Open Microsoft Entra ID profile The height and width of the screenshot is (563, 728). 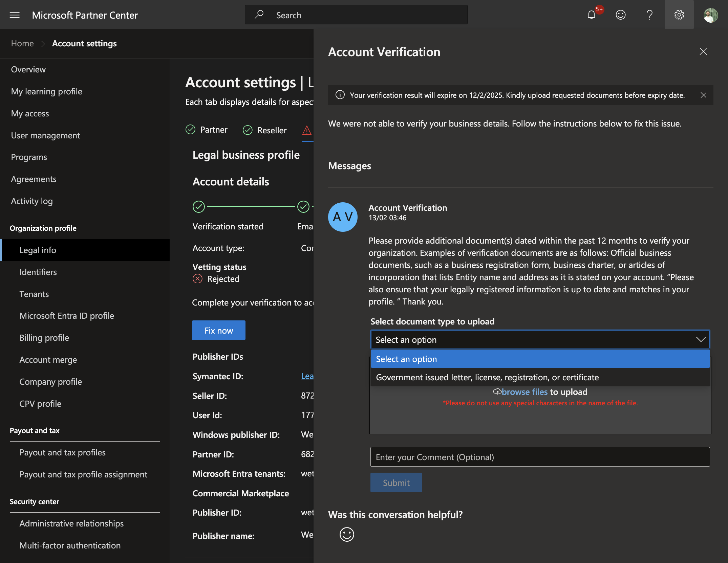click(x=67, y=316)
